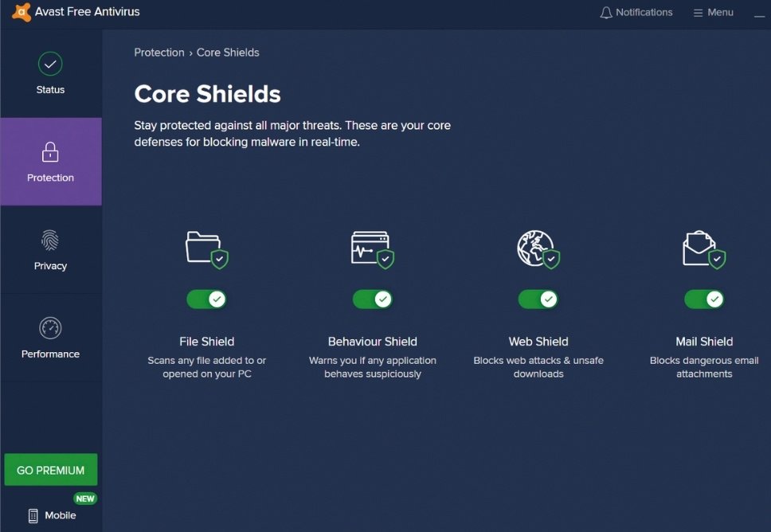Click the Avast logo icon
The height and width of the screenshot is (532, 771).
(x=22, y=13)
